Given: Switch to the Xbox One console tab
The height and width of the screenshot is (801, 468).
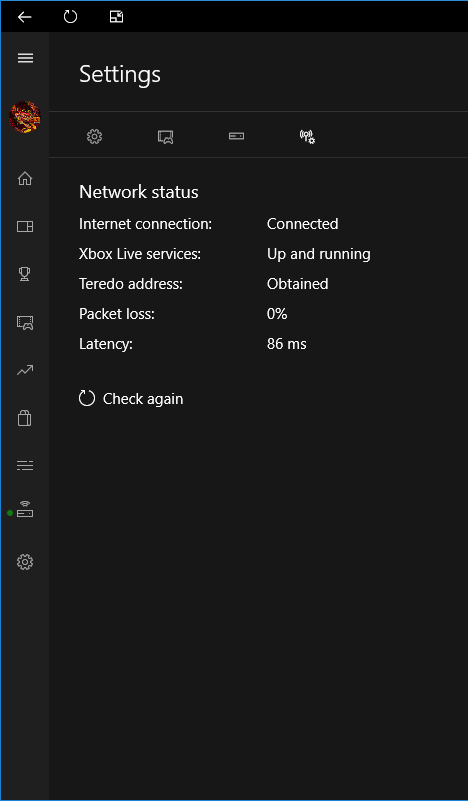Looking at the screenshot, I should click(x=236, y=136).
